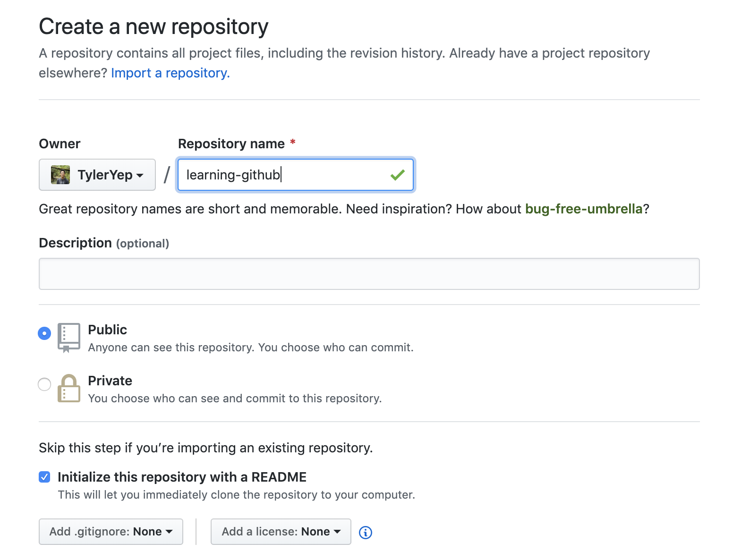Click 'Skip this step if you're importing' text
The image size is (733, 560).
[206, 448]
